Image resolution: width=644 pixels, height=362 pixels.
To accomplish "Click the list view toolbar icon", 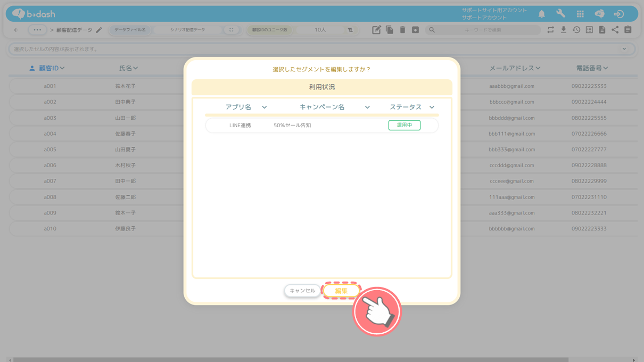I will pyautogui.click(x=589, y=30).
